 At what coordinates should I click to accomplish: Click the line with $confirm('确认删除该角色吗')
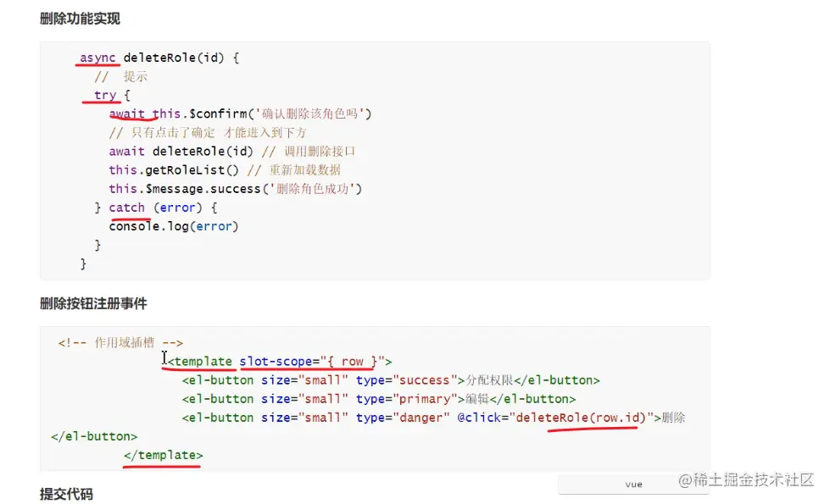pyautogui.click(x=240, y=114)
